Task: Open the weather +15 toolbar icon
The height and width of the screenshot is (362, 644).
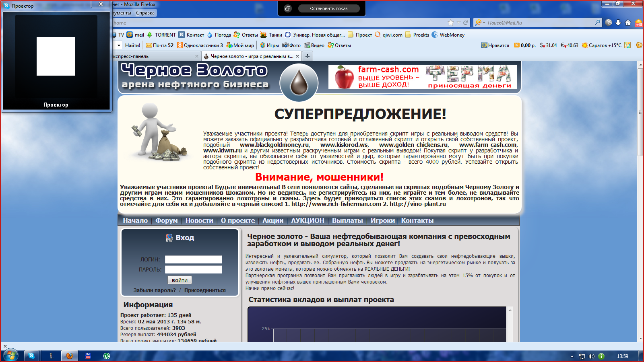Action: tap(639, 23)
